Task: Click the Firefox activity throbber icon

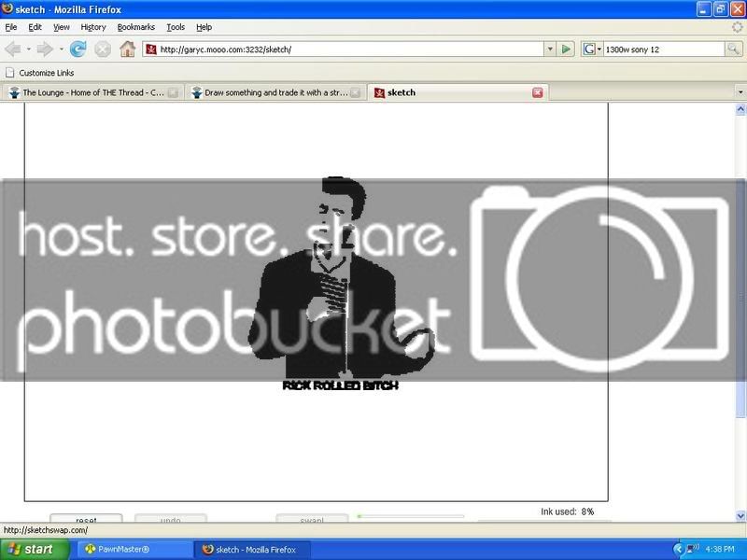Action: 737,27
